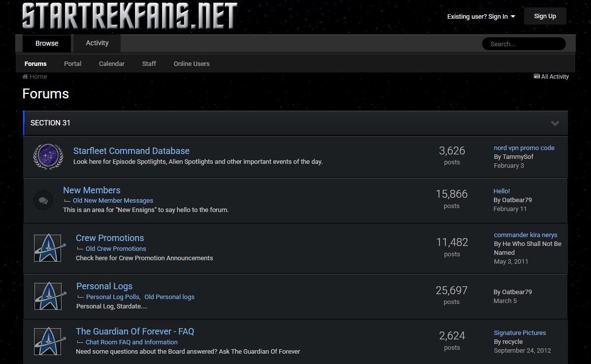
Task: Open the 'Hello!' latest post
Action: pyautogui.click(x=502, y=191)
